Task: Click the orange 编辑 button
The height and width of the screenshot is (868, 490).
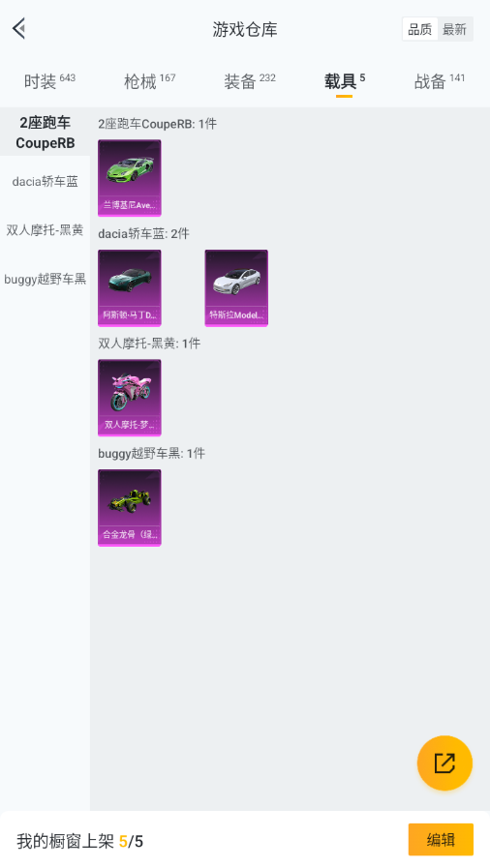Action: tap(441, 840)
